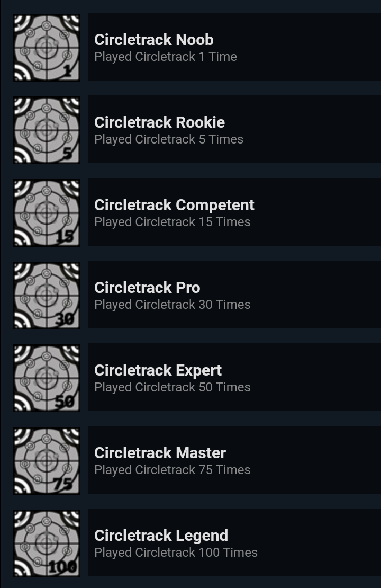The image size is (381, 588).
Task: Select the "Circletrack Rookie" title text
Action: point(159,122)
